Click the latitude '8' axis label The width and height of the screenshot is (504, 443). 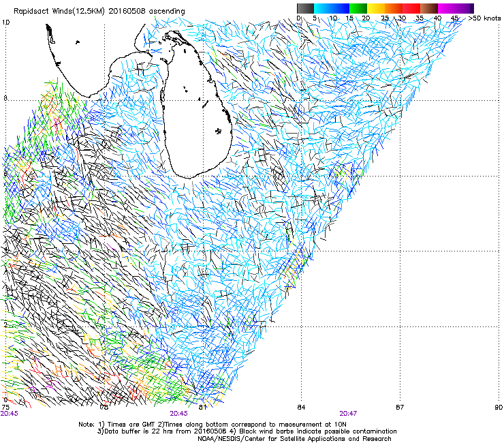coord(5,97)
